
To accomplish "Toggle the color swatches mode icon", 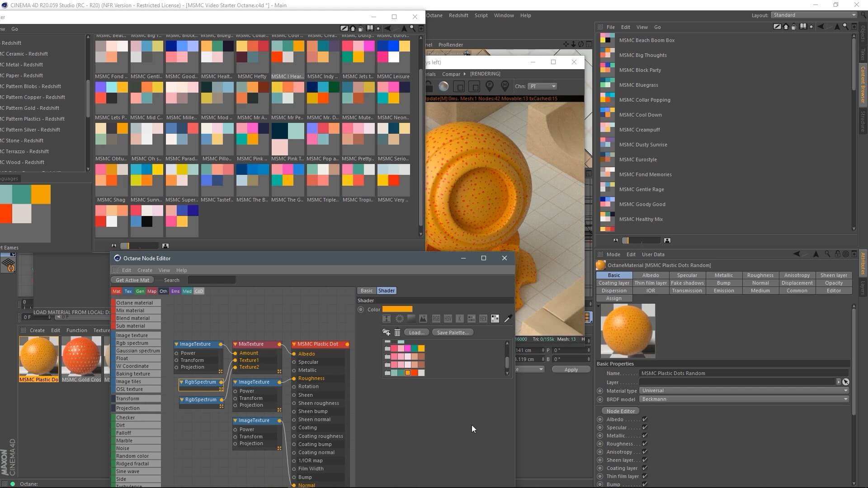I will [495, 319].
